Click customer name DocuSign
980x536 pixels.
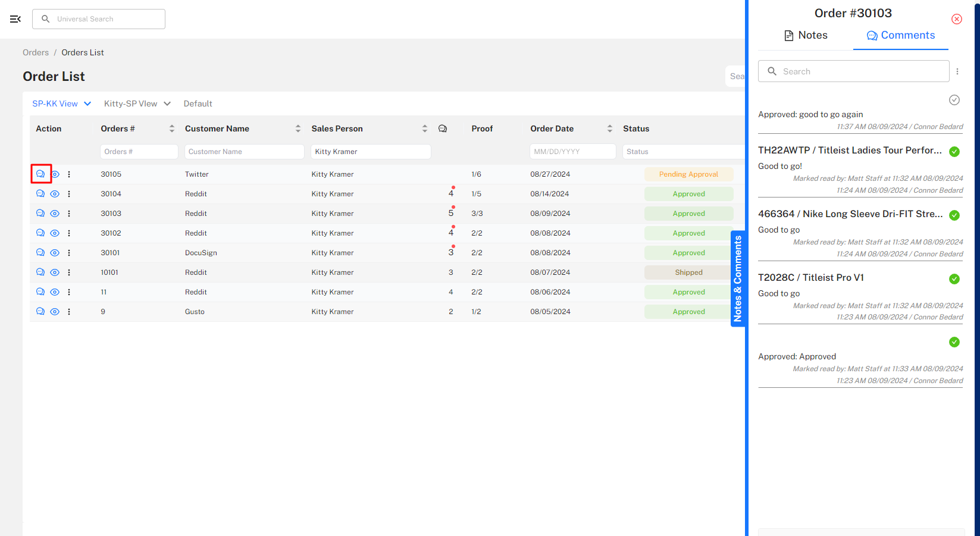click(x=201, y=253)
